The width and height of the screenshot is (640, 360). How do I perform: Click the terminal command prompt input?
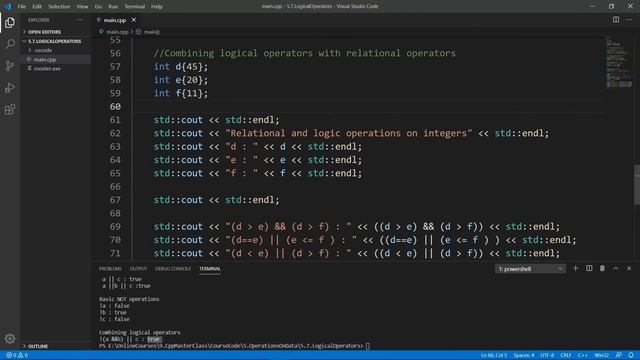coord(367,346)
